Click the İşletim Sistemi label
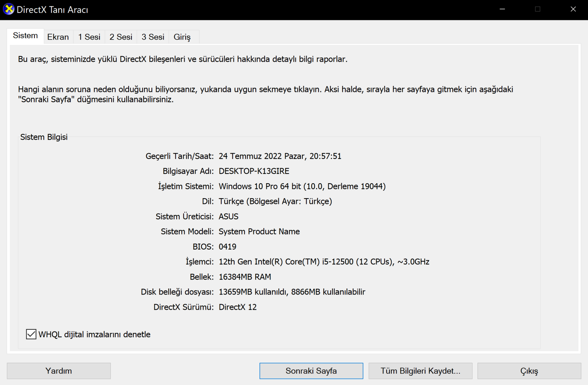588x385 pixels. [186, 186]
